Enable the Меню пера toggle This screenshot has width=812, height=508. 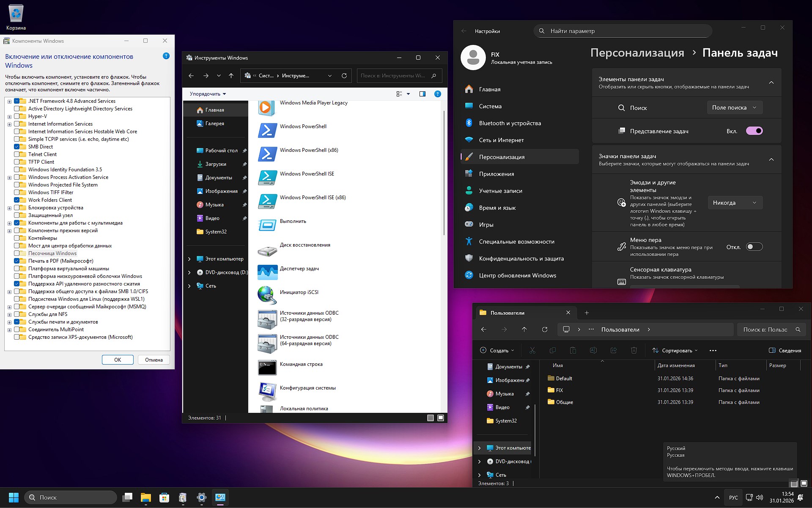tap(754, 247)
